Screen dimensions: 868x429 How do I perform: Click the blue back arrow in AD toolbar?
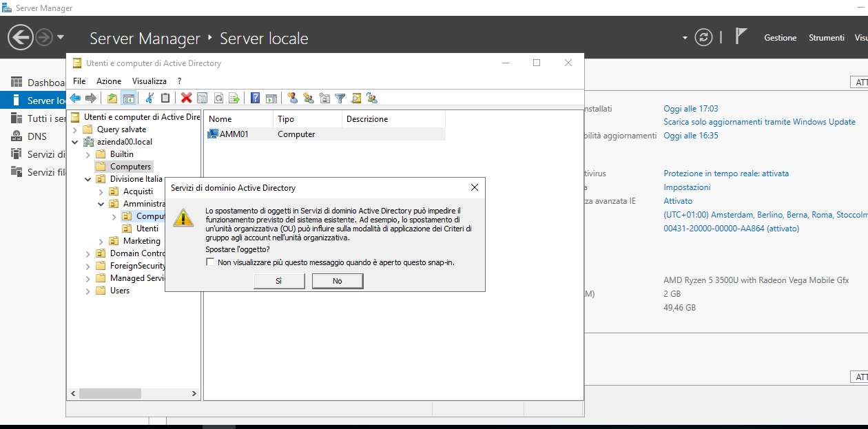point(75,98)
